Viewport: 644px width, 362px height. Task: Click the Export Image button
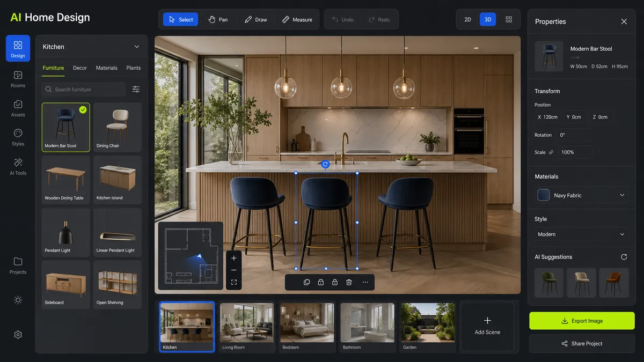(582, 321)
